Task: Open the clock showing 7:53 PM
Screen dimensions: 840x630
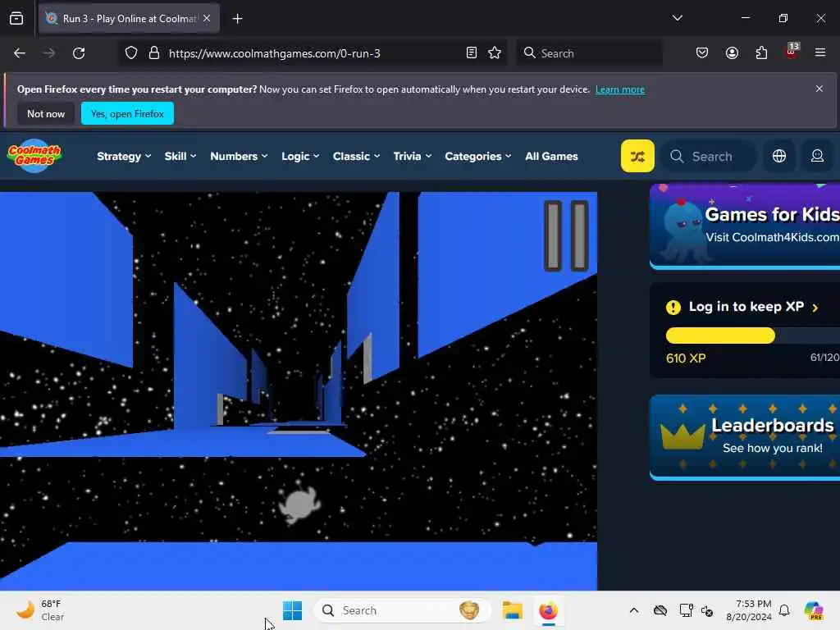Action: [x=748, y=610]
